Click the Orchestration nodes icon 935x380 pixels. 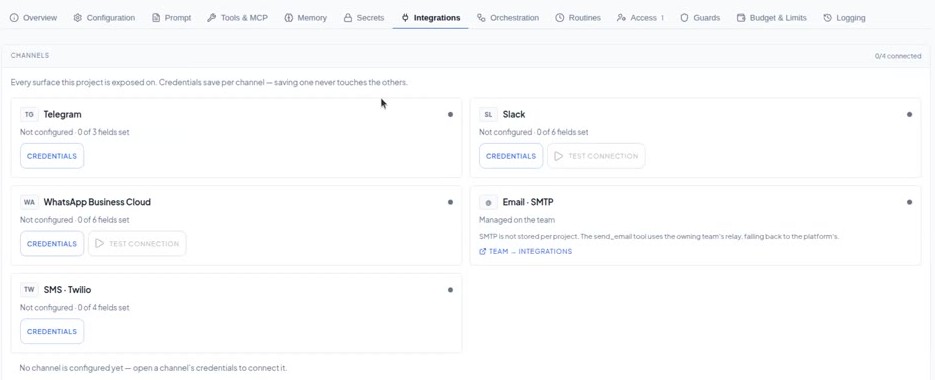click(x=481, y=18)
